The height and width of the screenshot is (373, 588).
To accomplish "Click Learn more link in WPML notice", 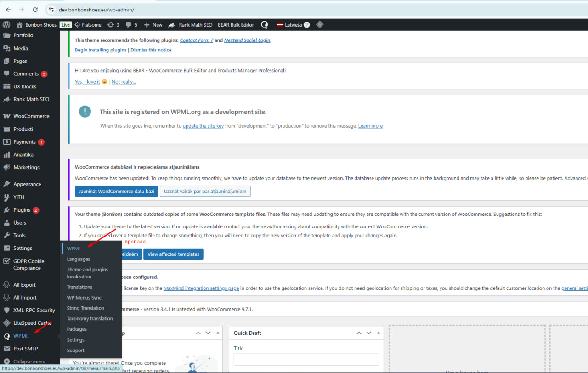I will point(370,126).
